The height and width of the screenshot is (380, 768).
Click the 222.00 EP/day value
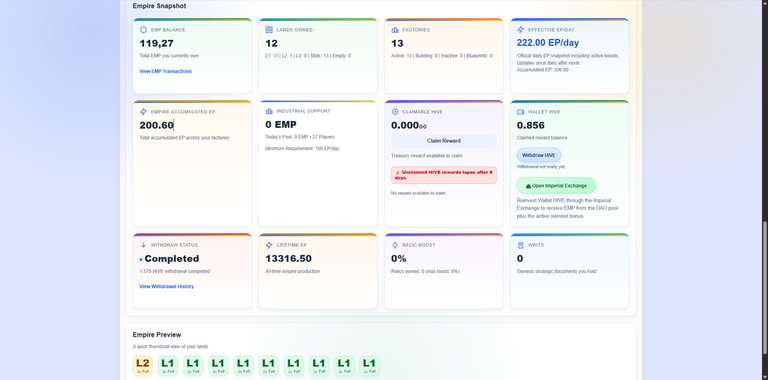click(x=549, y=43)
